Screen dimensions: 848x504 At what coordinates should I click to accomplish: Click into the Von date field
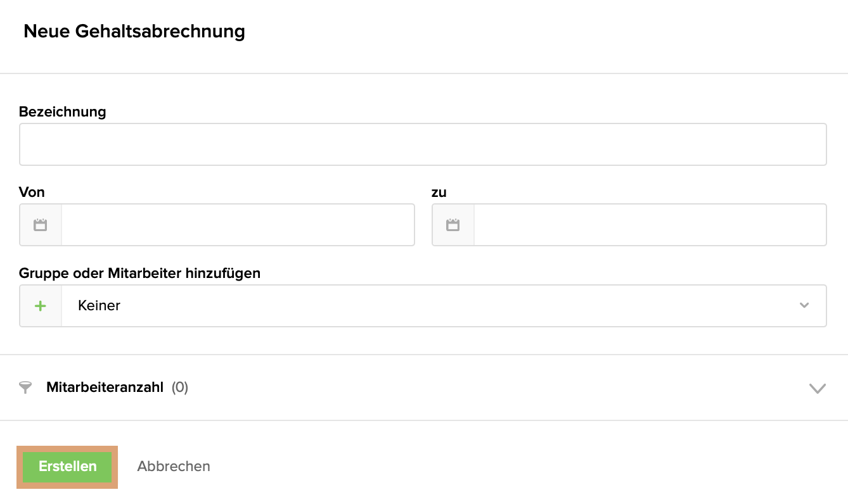point(238,225)
